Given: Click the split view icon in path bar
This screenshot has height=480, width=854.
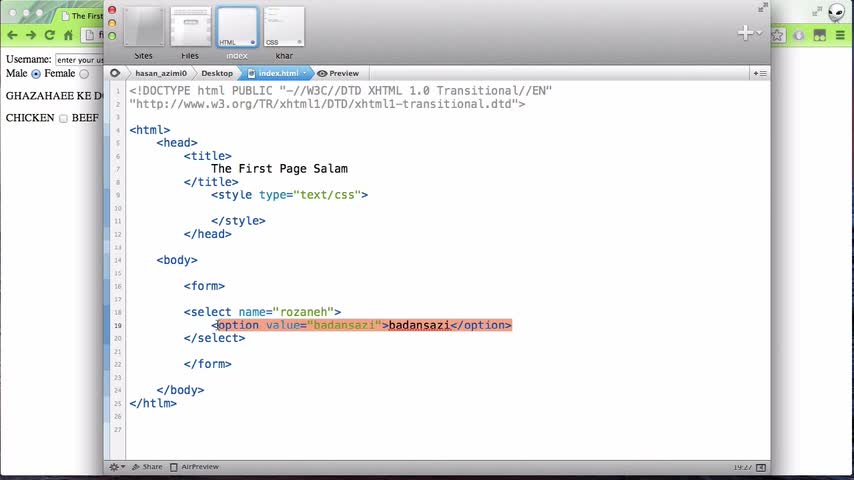Looking at the screenshot, I should (x=760, y=73).
